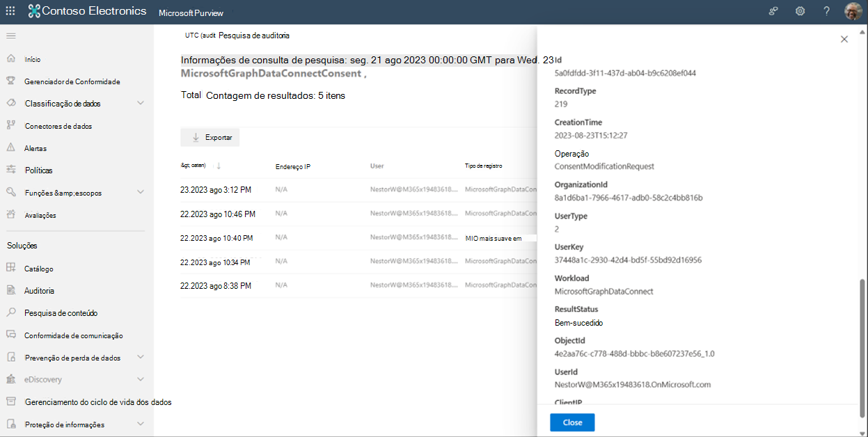Click the User column header
Viewport: 868px width, 437px height.
pyautogui.click(x=377, y=166)
